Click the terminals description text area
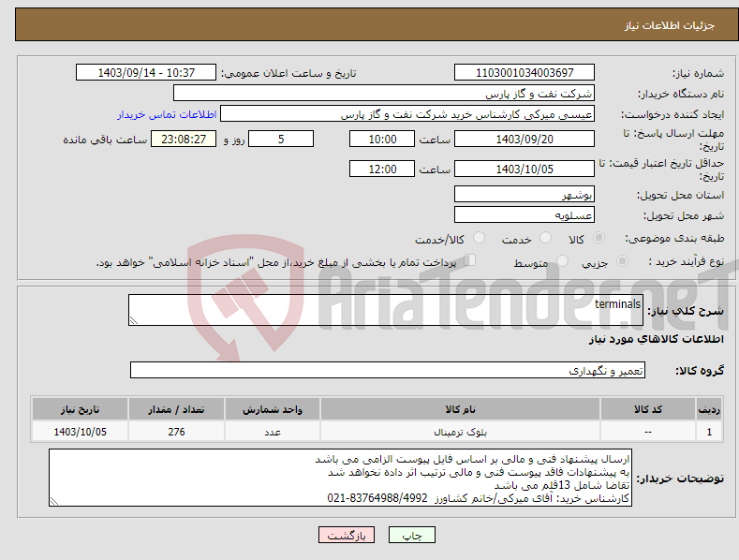The image size is (739, 560). point(386,310)
